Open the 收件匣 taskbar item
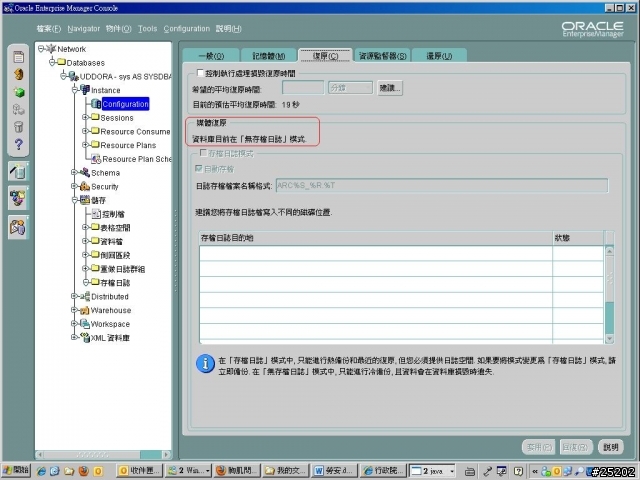Image resolution: width=640 pixels, height=480 pixels. point(139,471)
